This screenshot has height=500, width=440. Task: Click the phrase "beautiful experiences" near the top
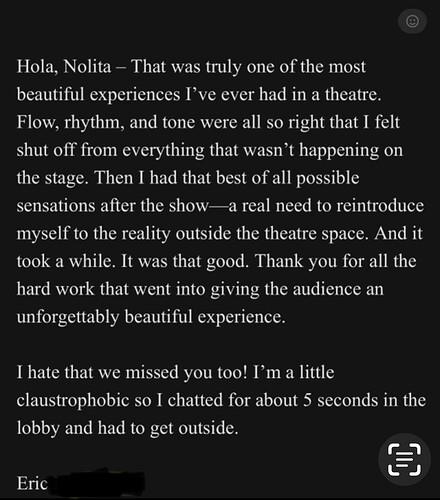[x=98, y=94]
